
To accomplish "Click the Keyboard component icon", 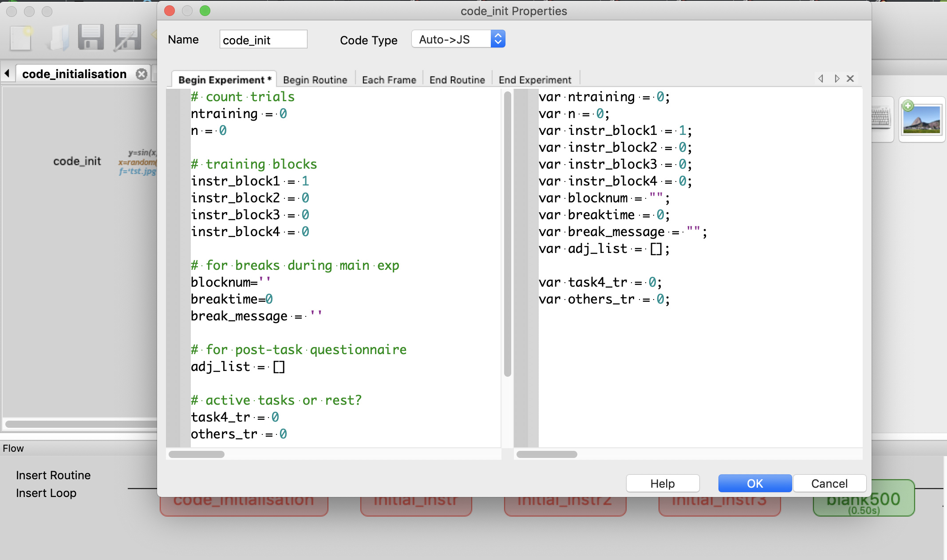I will (x=881, y=118).
